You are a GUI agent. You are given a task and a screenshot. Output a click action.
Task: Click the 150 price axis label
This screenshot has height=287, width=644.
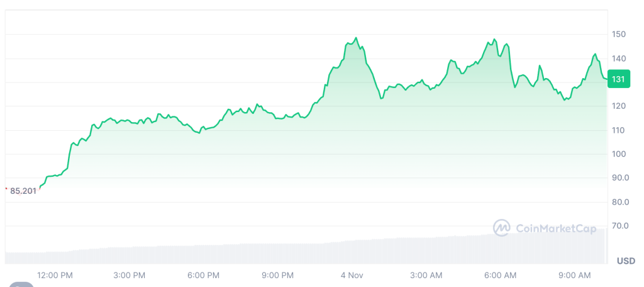620,34
